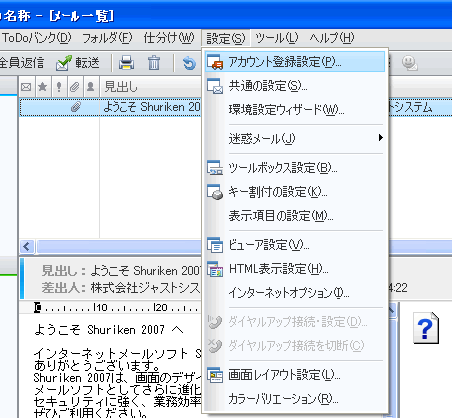
Task: Click the 転送 forward toolbar button
Action: [x=78, y=62]
